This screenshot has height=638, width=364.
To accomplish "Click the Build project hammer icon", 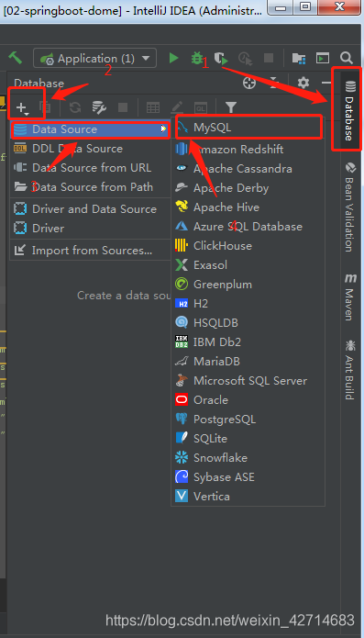I will pyautogui.click(x=16, y=57).
